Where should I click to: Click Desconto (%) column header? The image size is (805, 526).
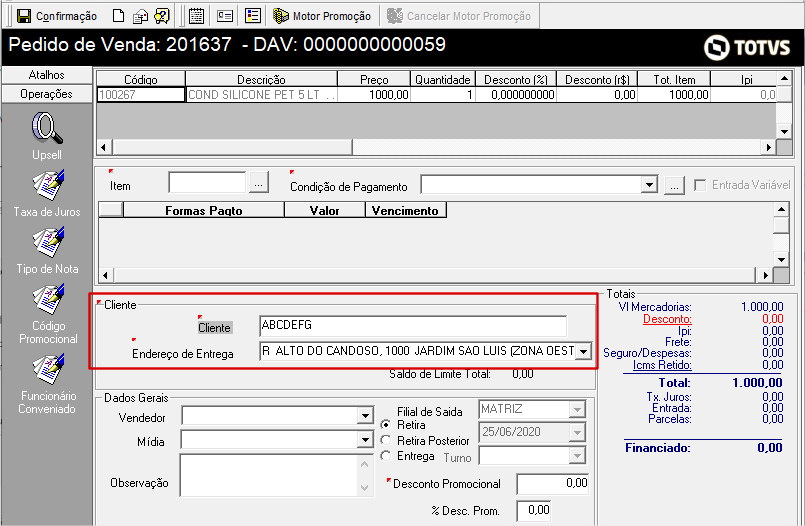click(515, 80)
